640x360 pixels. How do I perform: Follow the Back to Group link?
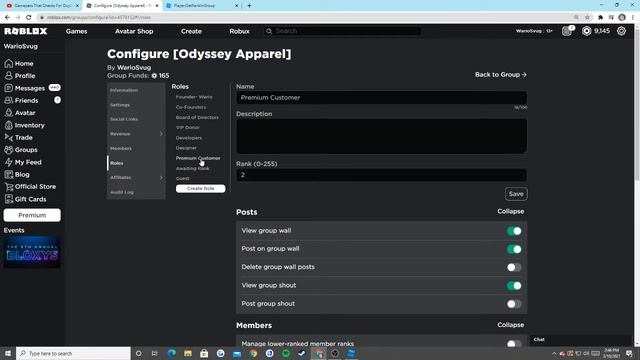coord(500,75)
